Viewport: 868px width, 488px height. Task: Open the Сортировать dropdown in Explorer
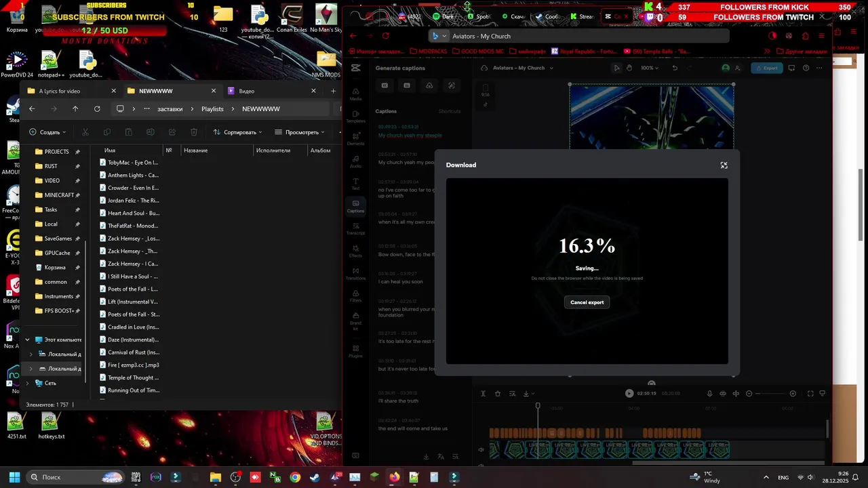pyautogui.click(x=239, y=132)
